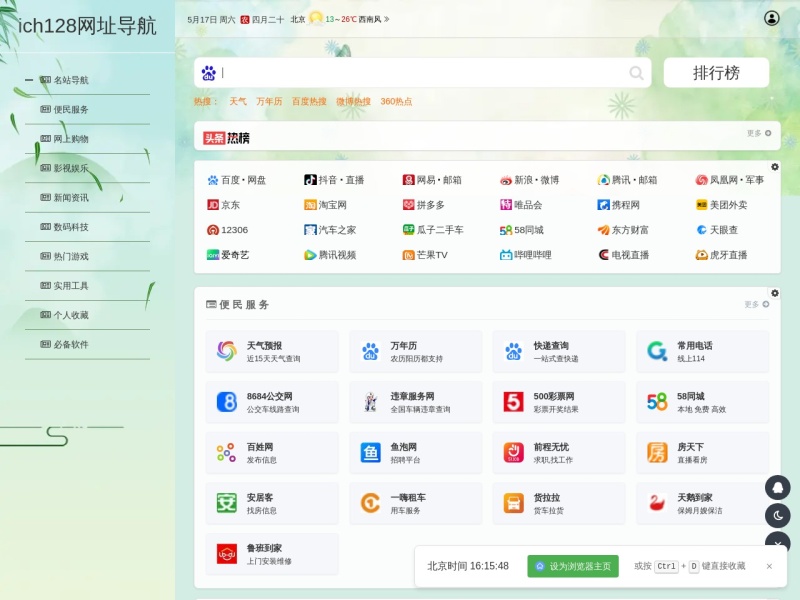Viewport: 800px width, 600px height.
Task: Open the 新浪·微博 link
Action: tap(530, 180)
